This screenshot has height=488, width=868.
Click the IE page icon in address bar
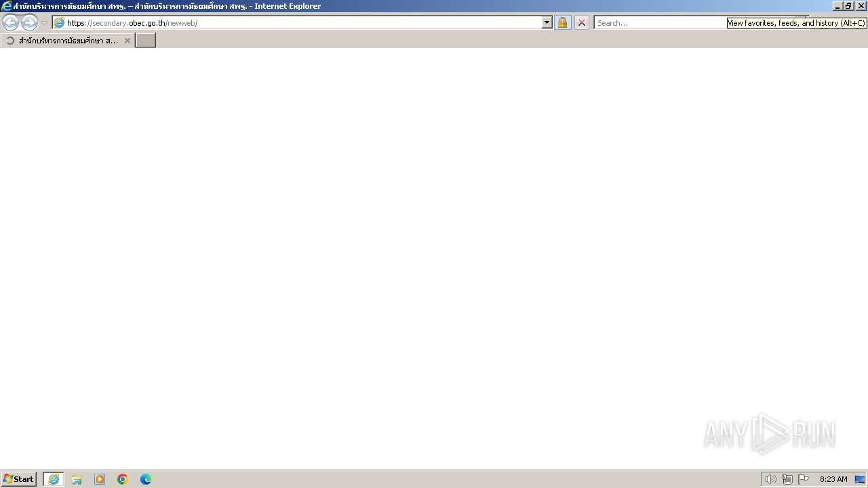pyautogui.click(x=60, y=22)
